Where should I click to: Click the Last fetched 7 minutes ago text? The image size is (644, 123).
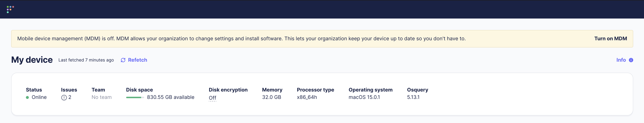[x=86, y=60]
